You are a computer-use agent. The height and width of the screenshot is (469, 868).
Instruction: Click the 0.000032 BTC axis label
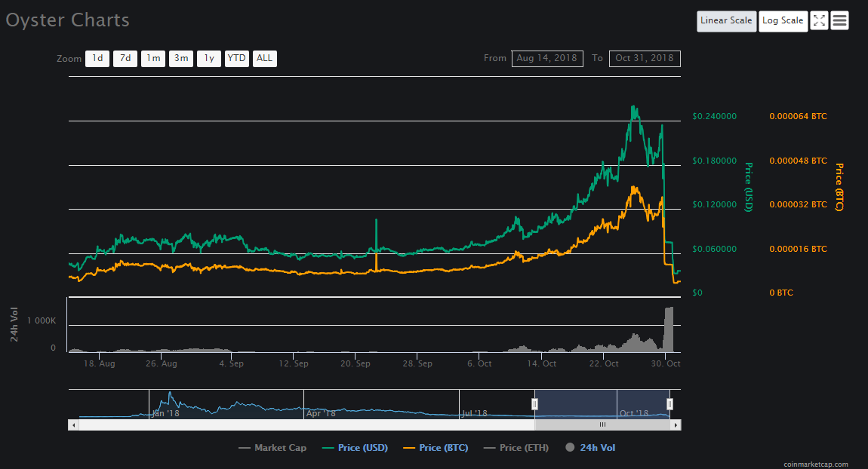pos(799,204)
